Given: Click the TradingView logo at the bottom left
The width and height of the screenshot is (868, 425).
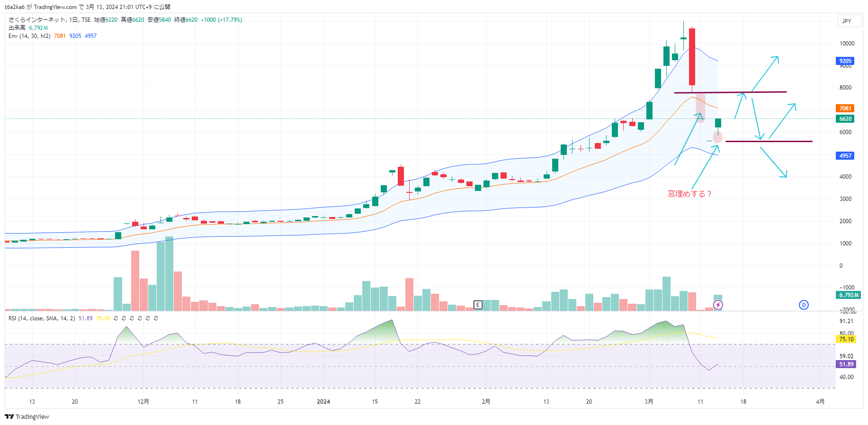Looking at the screenshot, I should pos(27,416).
